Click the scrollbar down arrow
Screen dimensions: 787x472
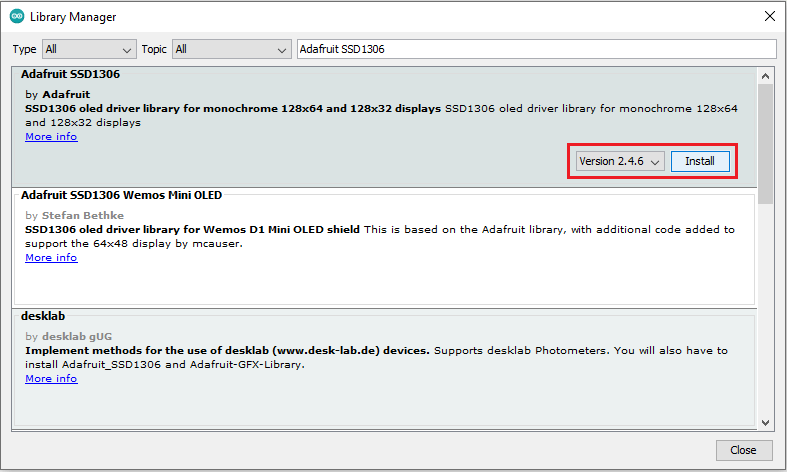(765, 423)
